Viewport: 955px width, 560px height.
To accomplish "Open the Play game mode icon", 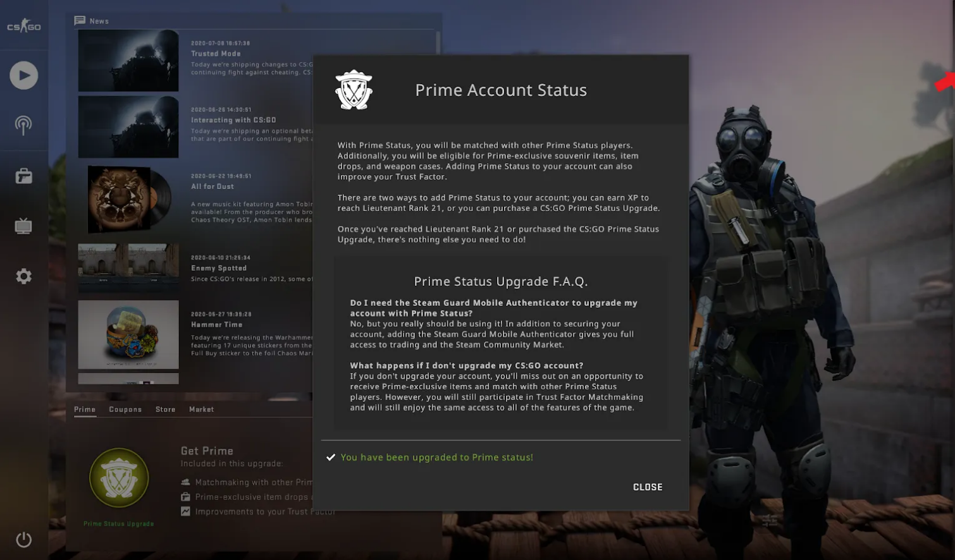I will tap(24, 75).
